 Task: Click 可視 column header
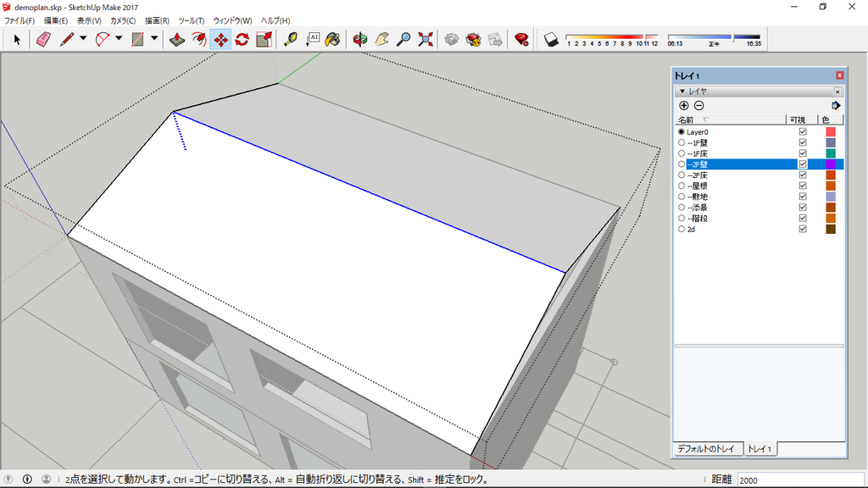(x=801, y=120)
